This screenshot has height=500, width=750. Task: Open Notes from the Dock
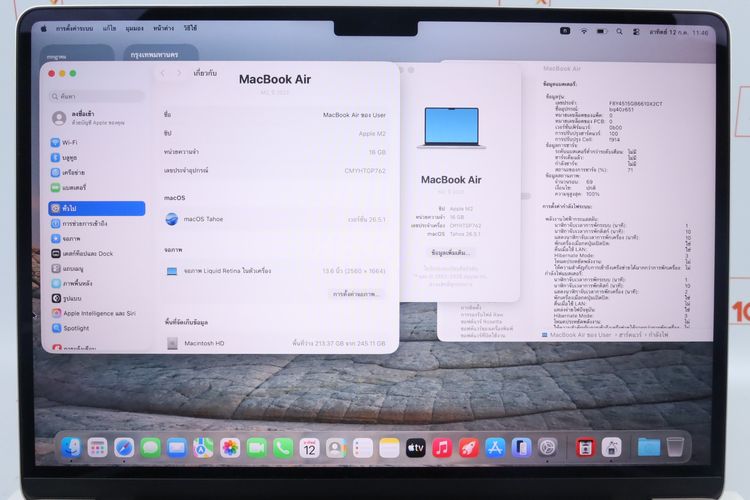pyautogui.click(x=389, y=448)
